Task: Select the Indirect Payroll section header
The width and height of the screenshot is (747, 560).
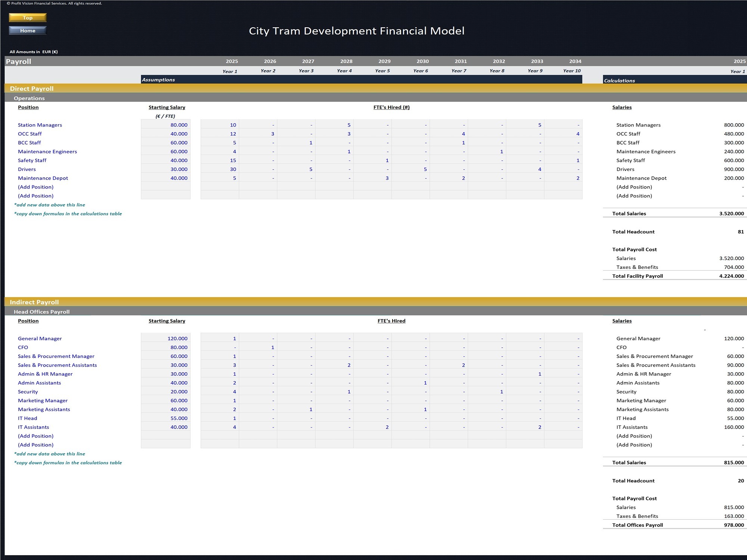Action: (34, 302)
